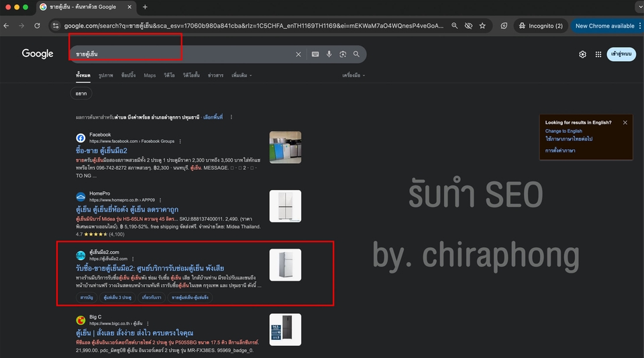The height and width of the screenshot is (358, 644).
Task: Open the รับซื้อ-ขายตู้เย็นมือ2 result title
Action: coord(150,268)
